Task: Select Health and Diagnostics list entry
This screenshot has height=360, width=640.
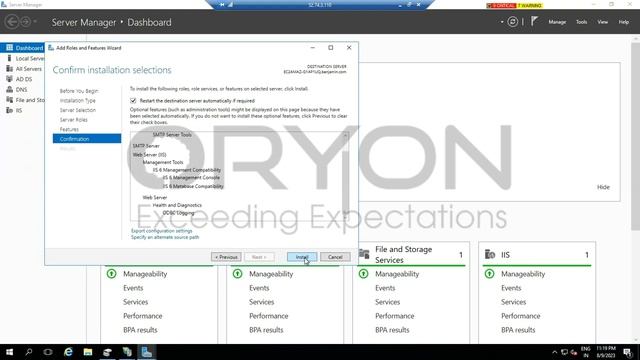Action: click(x=177, y=205)
